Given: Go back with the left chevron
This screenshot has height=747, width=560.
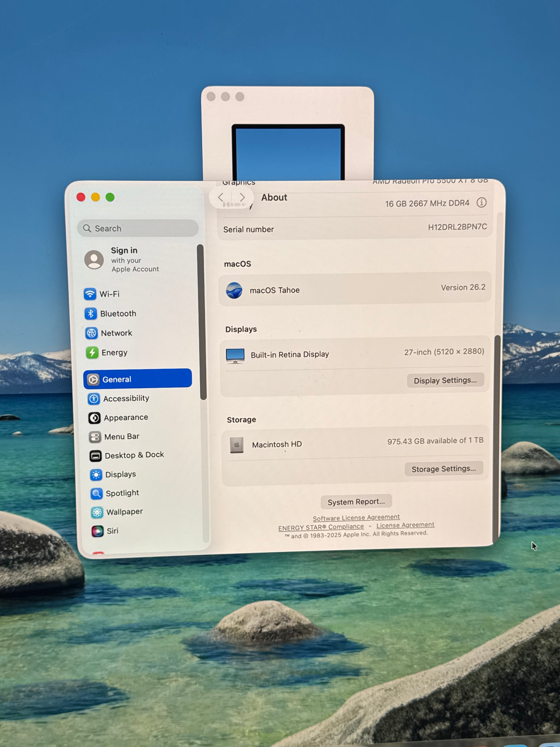Looking at the screenshot, I should pyautogui.click(x=221, y=197).
